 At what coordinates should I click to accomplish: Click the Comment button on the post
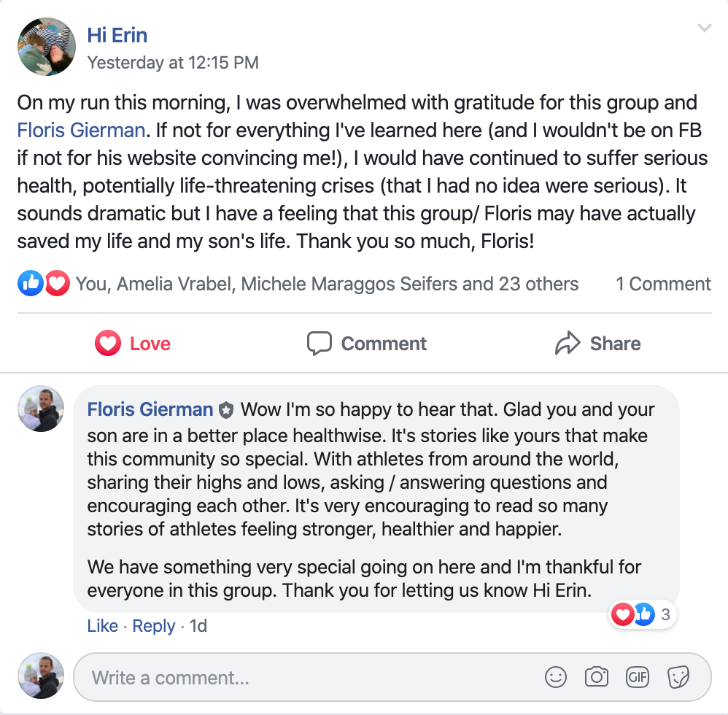(366, 344)
